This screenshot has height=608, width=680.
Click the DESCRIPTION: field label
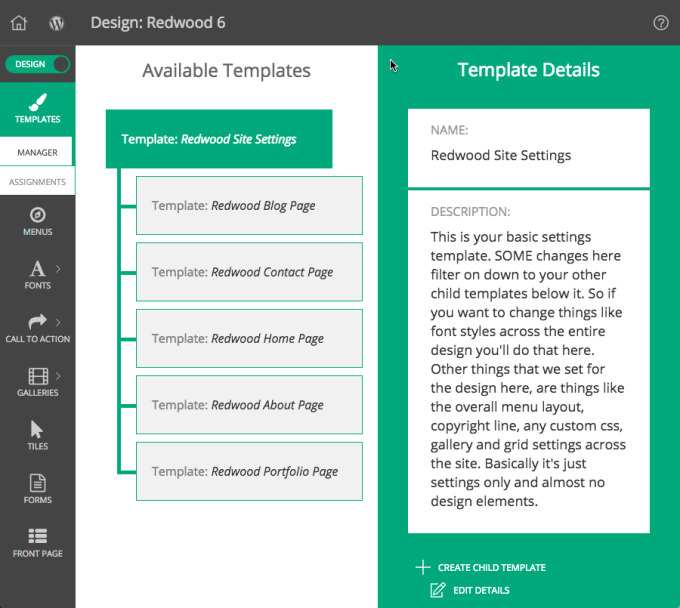(x=470, y=212)
